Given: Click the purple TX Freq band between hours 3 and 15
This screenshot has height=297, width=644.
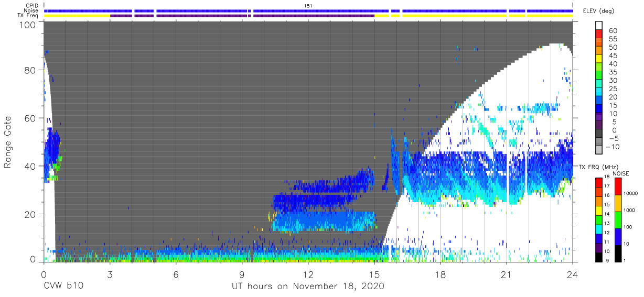Looking at the screenshot, I should (x=242, y=16).
